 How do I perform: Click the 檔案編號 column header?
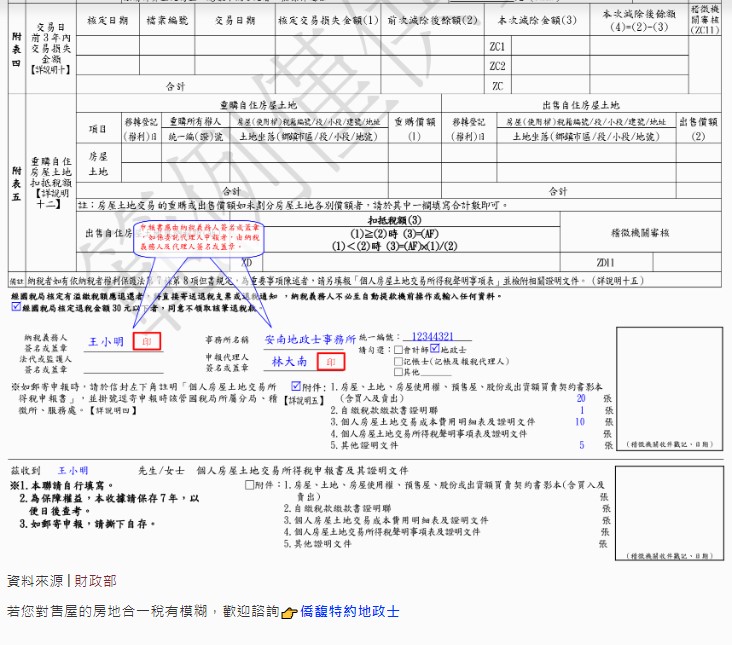pos(167,21)
